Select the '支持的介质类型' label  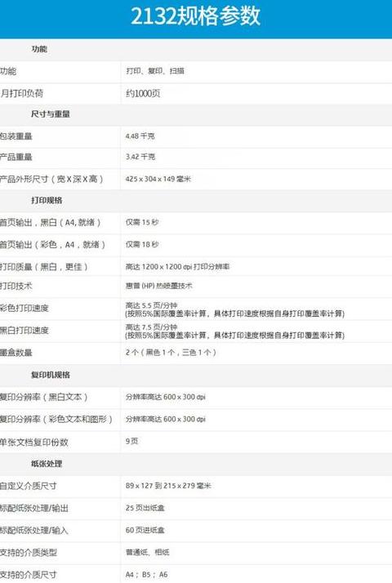(x=29, y=553)
